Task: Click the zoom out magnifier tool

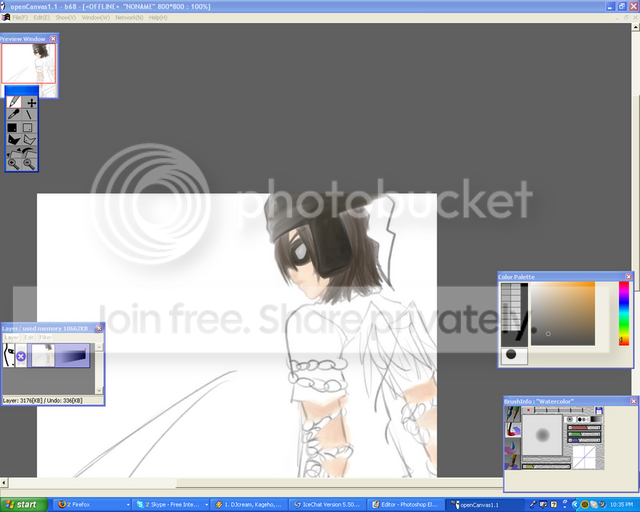Action: (29, 164)
